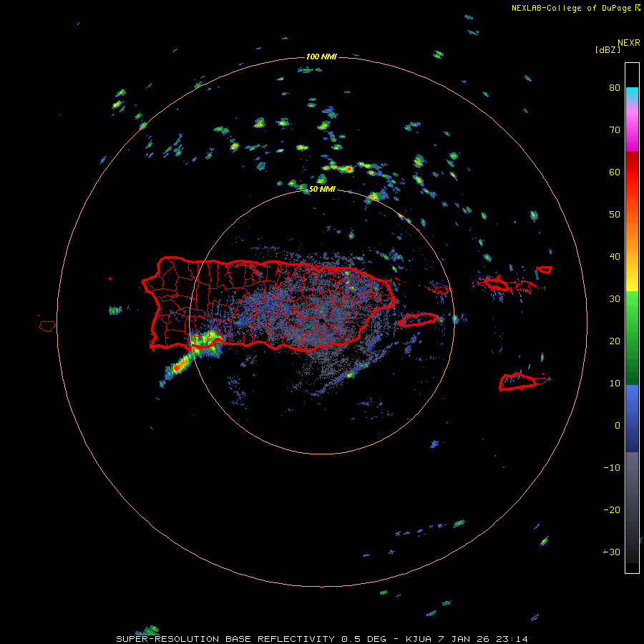This screenshot has height=644, width=644.
Task: Click the gray band of the color scale
Action: pos(632,507)
